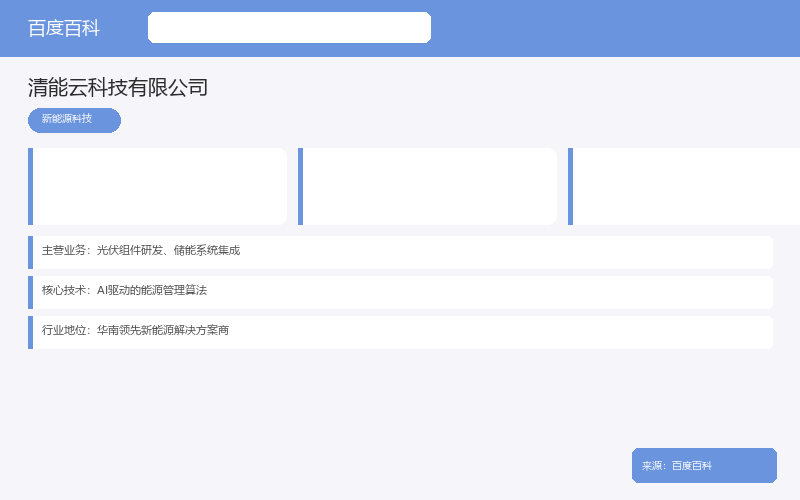Image resolution: width=800 pixels, height=500 pixels.
Task: Click the 来源：百度百科 badge
Action: pyautogui.click(x=704, y=465)
